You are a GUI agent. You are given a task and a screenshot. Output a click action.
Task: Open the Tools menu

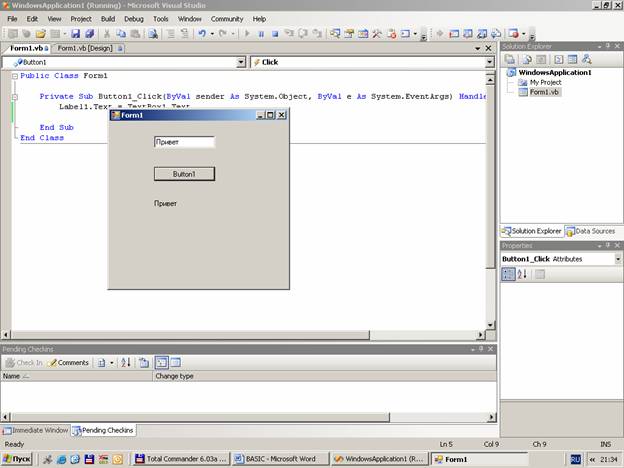(161, 19)
